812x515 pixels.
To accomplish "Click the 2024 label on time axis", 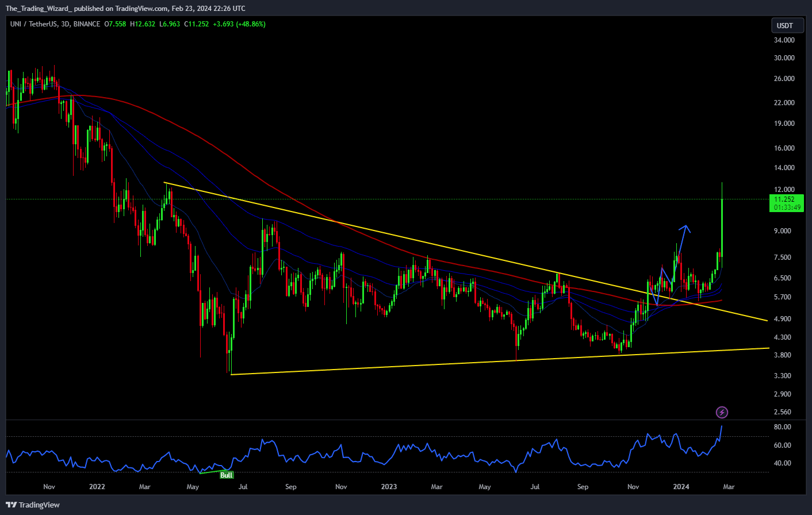I will (x=681, y=487).
